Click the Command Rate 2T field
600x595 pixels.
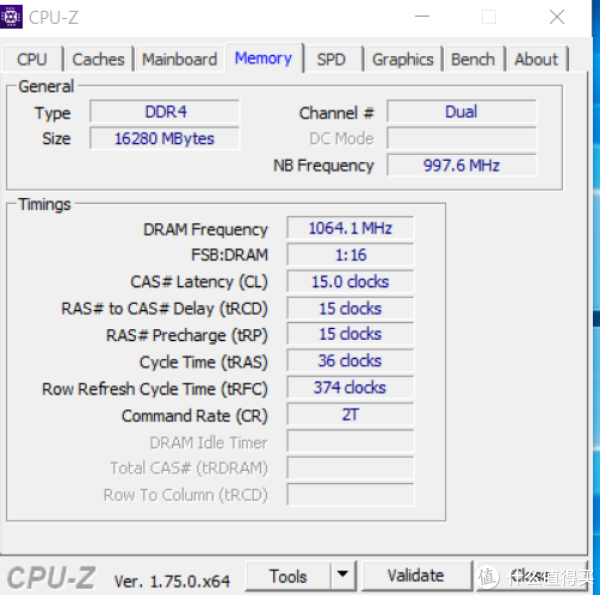(x=350, y=415)
